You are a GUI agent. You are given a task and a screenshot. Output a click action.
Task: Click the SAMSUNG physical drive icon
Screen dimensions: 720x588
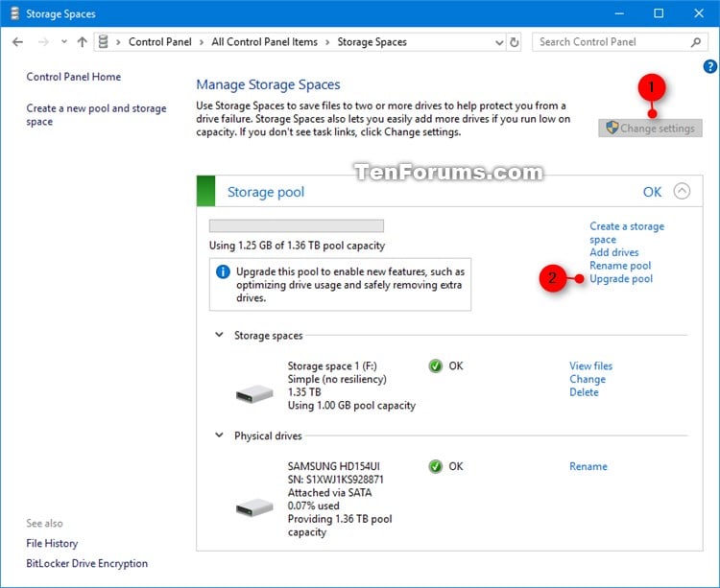coord(254,507)
